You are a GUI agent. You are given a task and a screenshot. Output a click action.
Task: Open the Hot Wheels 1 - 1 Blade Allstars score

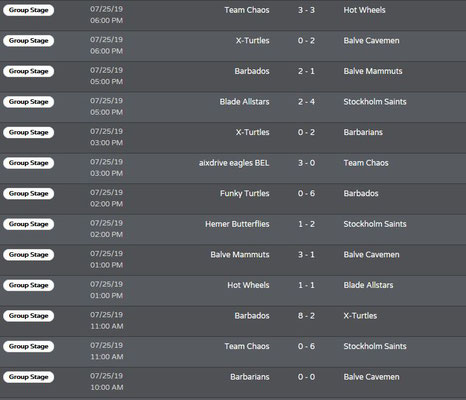306,285
